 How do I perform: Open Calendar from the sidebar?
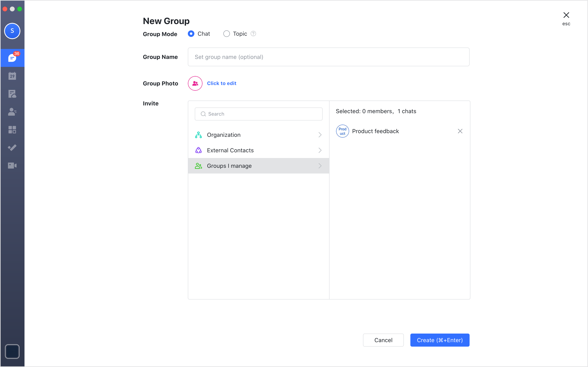[x=12, y=76]
